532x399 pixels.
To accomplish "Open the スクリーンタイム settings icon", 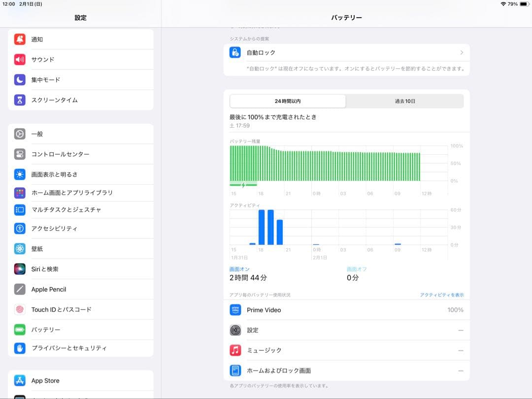I will pyautogui.click(x=20, y=100).
